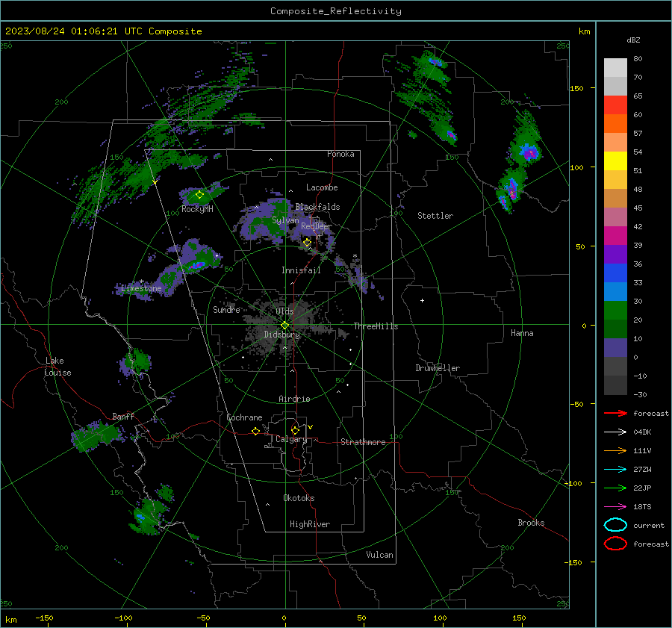This screenshot has width=672, height=628.
Task: Click the red forecast arrow legend icon
Action: tap(615, 413)
